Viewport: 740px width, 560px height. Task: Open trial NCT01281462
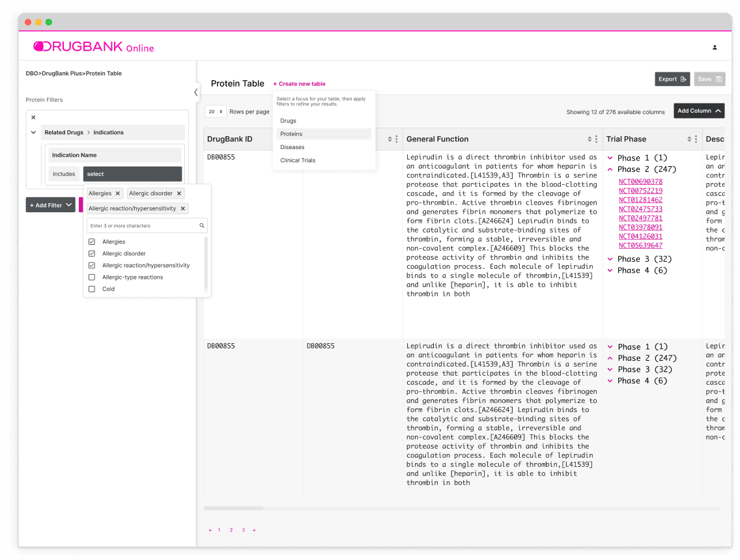(640, 200)
